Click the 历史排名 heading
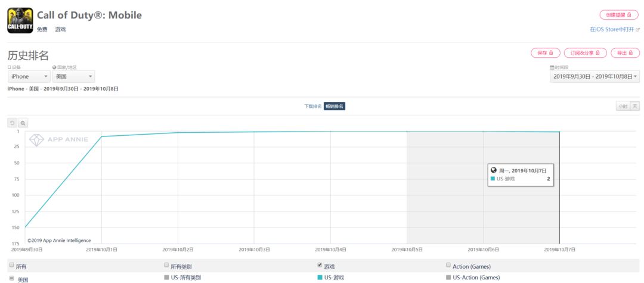Image resolution: width=644 pixels, height=283 pixels. 29,55
